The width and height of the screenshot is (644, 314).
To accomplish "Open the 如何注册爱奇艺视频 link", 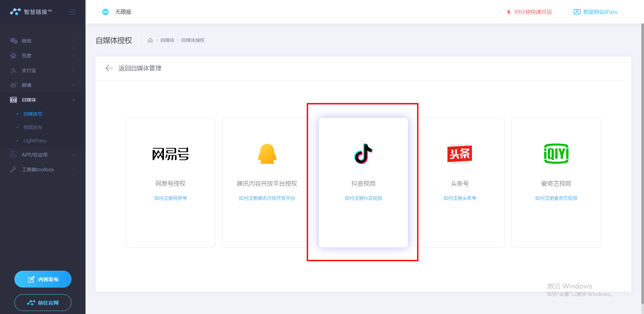I will coord(556,198).
